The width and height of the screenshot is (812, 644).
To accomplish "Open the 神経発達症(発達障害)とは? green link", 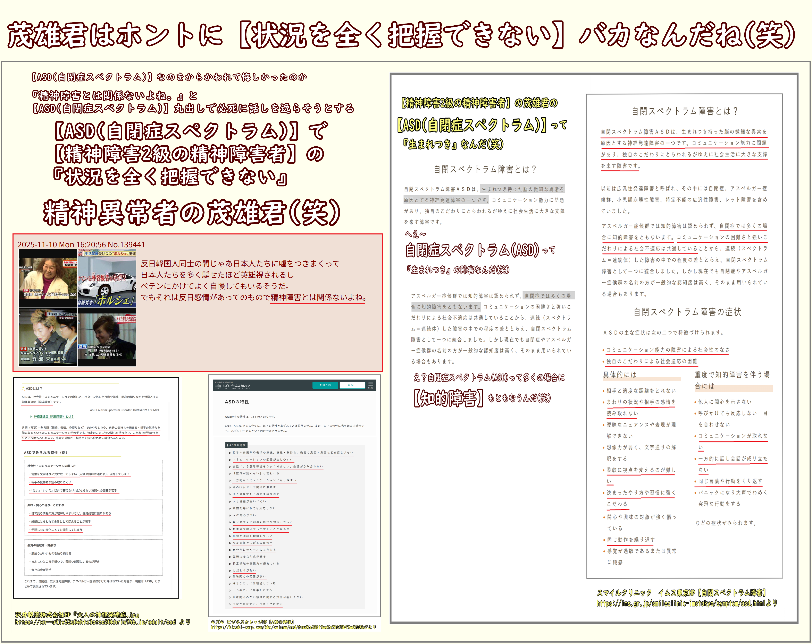I will point(53,417).
